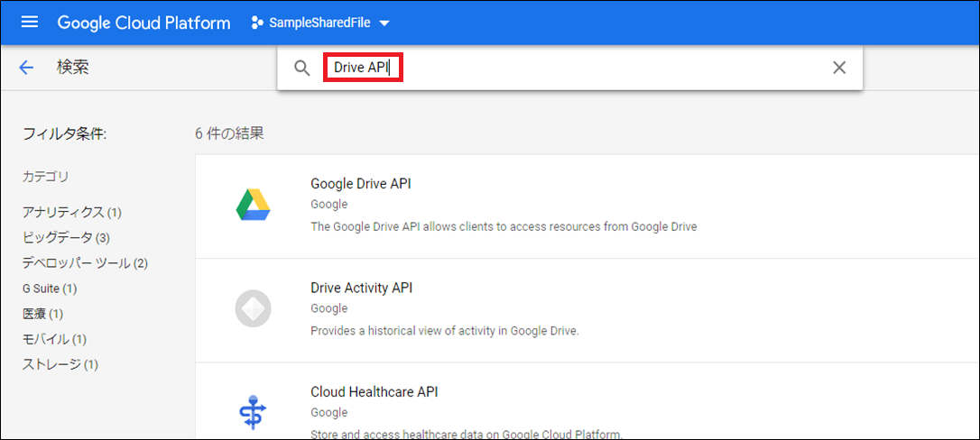The image size is (980, 440).
Task: Click the 検索 page heading
Action: coord(72,68)
